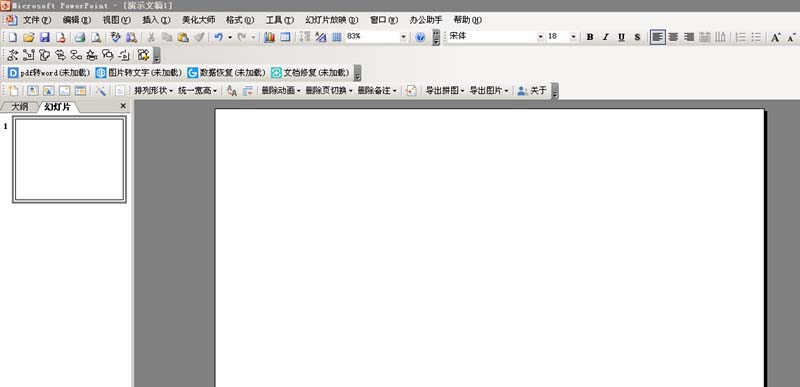
Task: Open the 格式 menu
Action: [x=240, y=20]
